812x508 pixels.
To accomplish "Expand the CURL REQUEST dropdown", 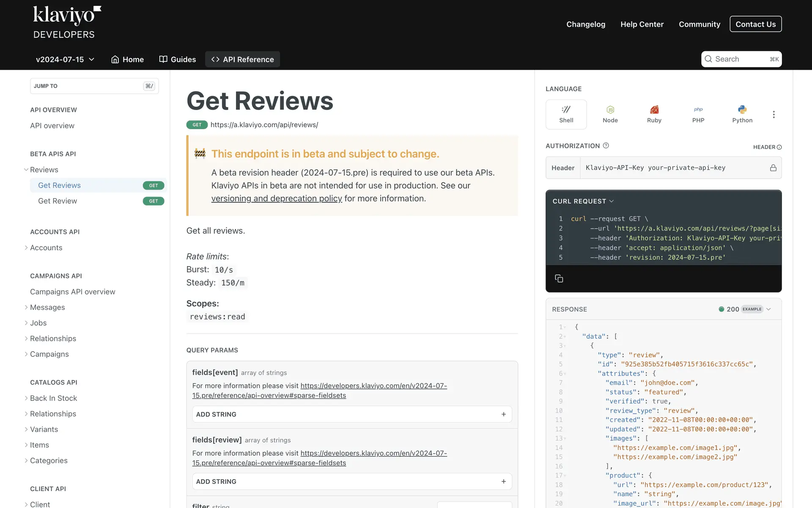I will pyautogui.click(x=583, y=202).
